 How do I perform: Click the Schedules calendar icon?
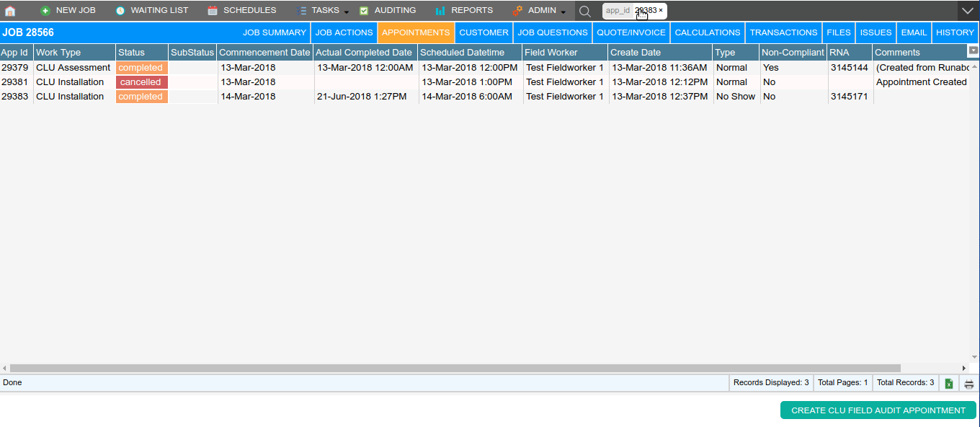pos(213,11)
